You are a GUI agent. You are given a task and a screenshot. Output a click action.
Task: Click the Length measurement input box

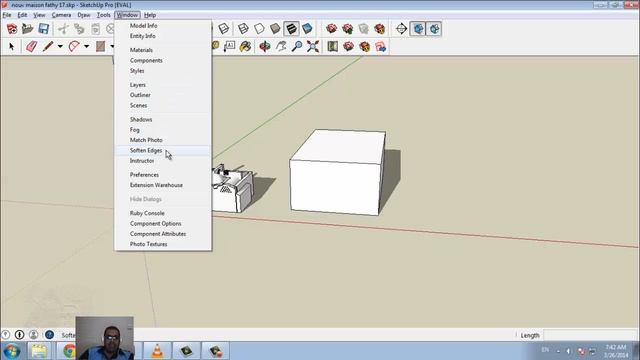click(590, 335)
